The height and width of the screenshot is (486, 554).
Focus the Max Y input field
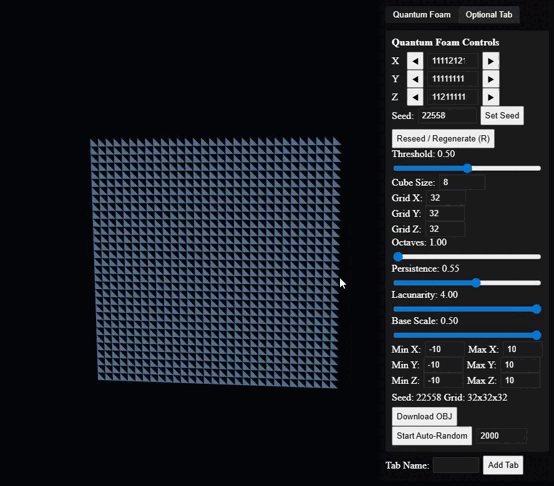520,365
